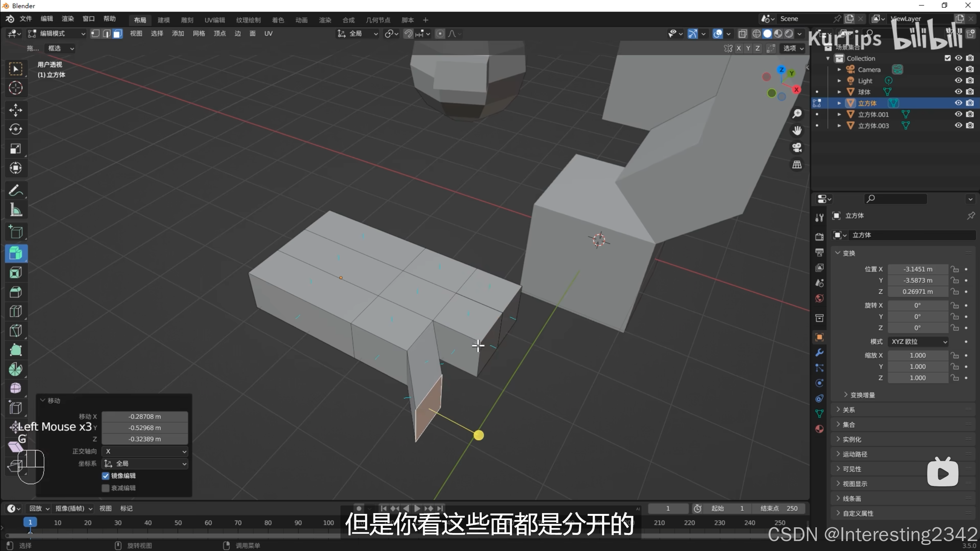
Task: Enable the 衰减编辑 checkbox
Action: [106, 488]
